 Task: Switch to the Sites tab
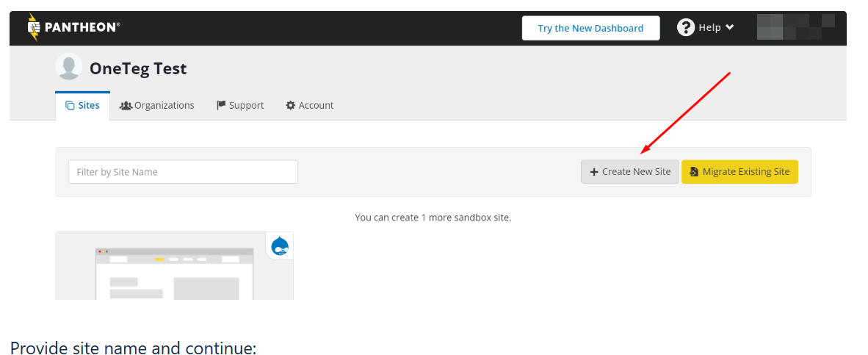click(x=82, y=105)
